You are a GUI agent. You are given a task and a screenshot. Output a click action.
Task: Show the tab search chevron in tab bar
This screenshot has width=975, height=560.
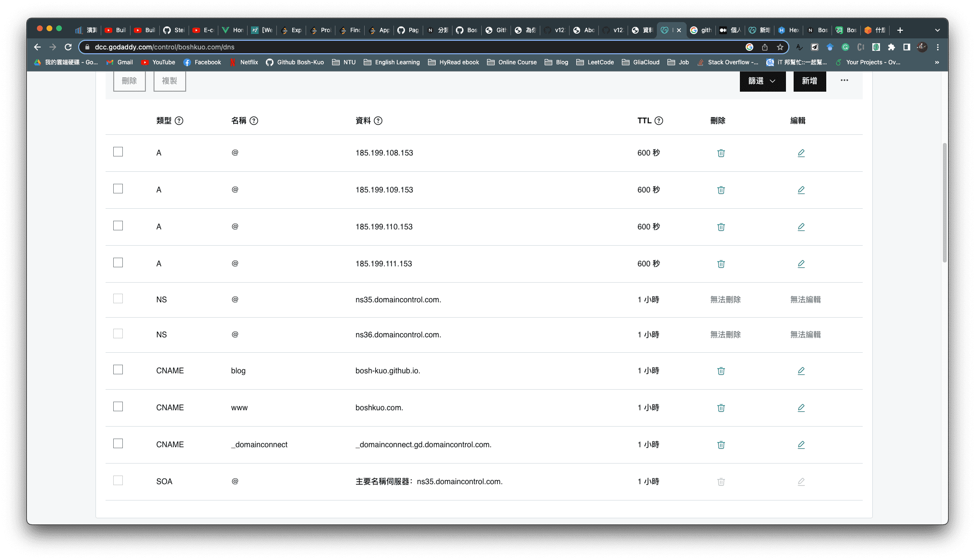(x=937, y=30)
